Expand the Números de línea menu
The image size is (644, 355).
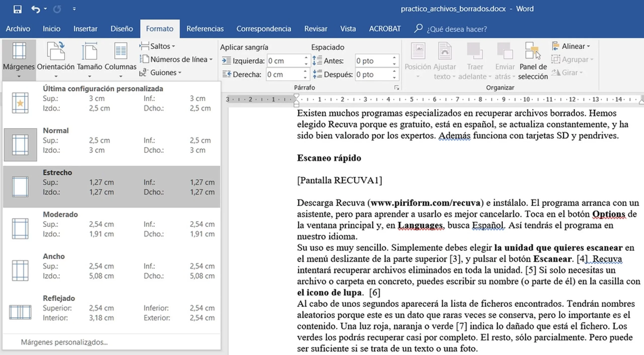click(x=176, y=59)
